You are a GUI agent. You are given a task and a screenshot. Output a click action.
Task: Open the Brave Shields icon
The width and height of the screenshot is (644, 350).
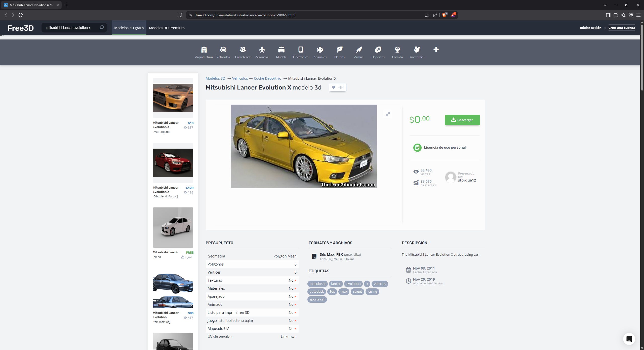click(x=445, y=15)
